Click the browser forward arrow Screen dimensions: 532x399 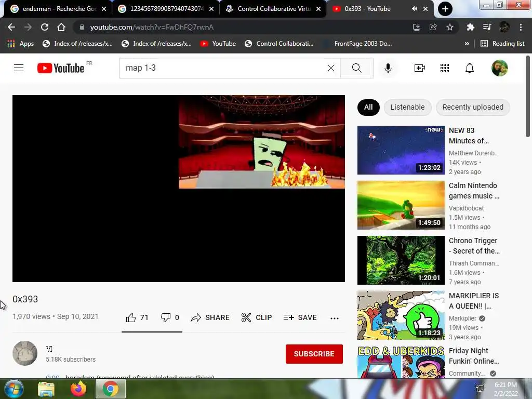coord(28,27)
